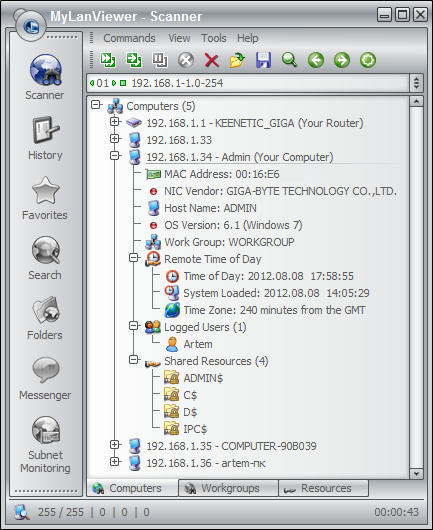Click the green back arrow icon

point(316,60)
